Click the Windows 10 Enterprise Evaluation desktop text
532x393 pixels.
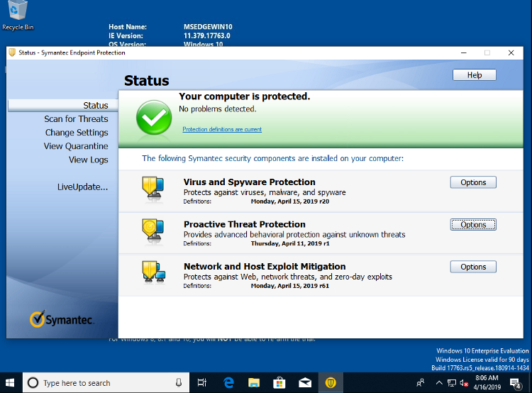point(482,351)
